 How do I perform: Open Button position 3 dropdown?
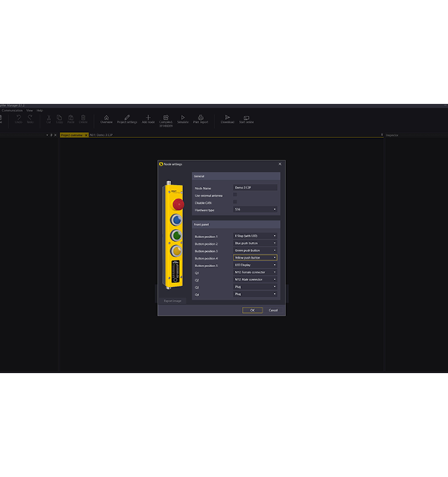[255, 250]
